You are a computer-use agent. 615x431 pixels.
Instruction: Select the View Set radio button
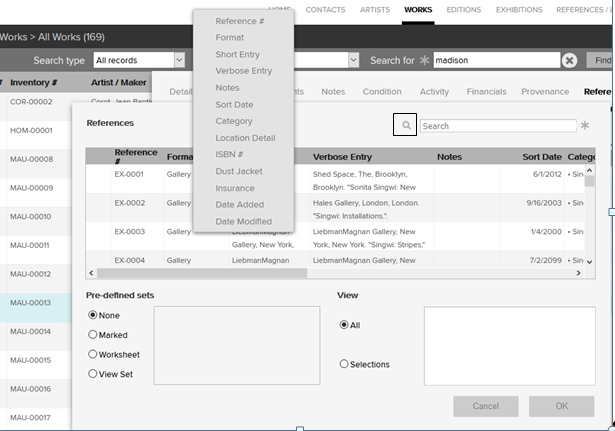pyautogui.click(x=93, y=374)
